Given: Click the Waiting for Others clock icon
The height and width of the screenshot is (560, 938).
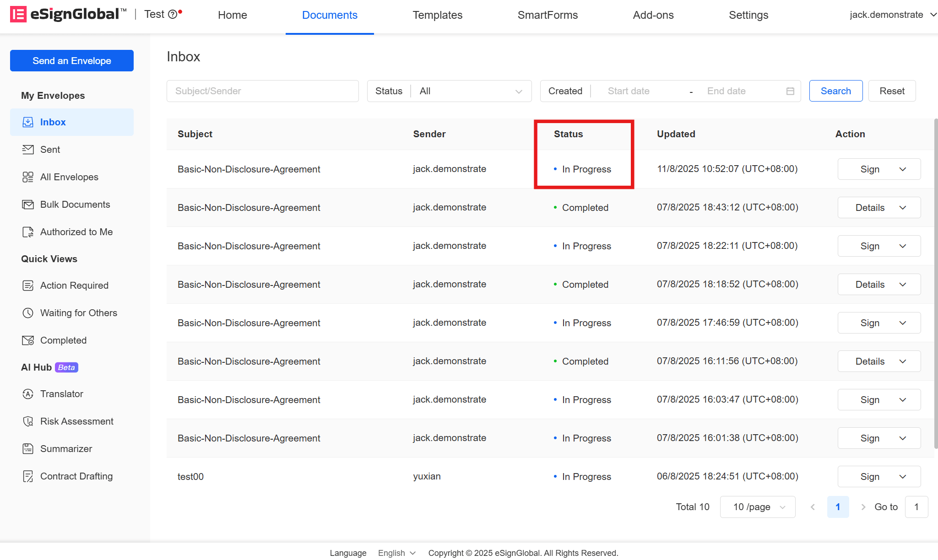Looking at the screenshot, I should click(x=28, y=313).
